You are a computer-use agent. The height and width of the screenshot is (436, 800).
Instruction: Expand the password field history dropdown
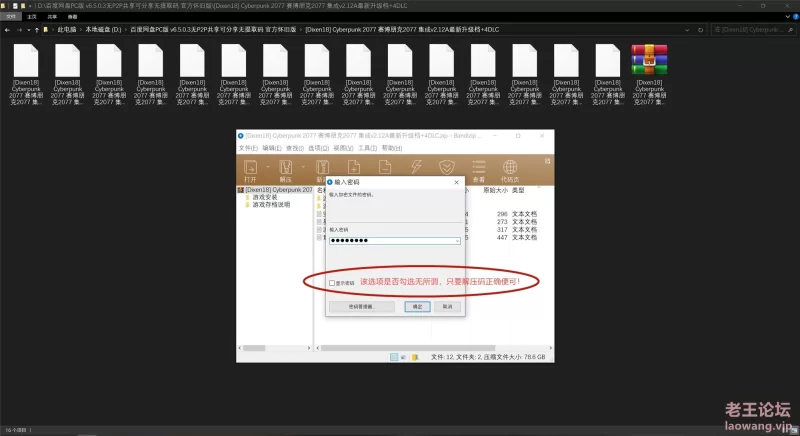tap(457, 241)
